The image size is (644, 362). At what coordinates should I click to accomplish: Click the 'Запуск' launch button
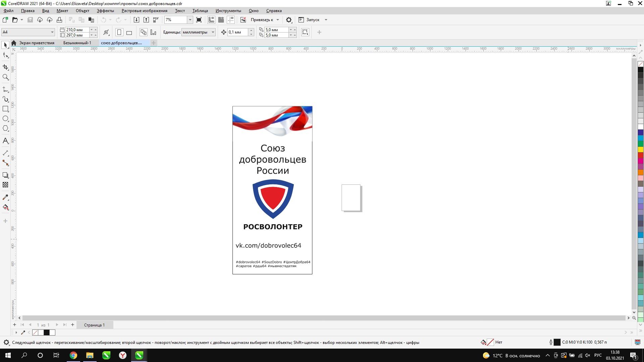point(309,20)
